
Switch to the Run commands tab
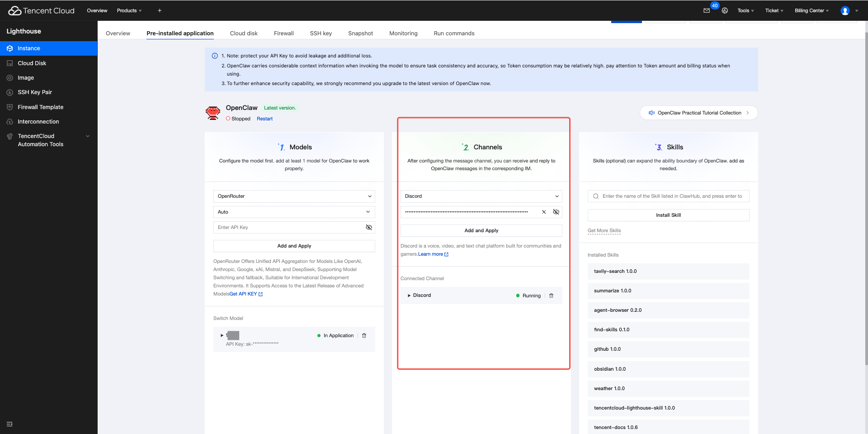[x=454, y=33]
